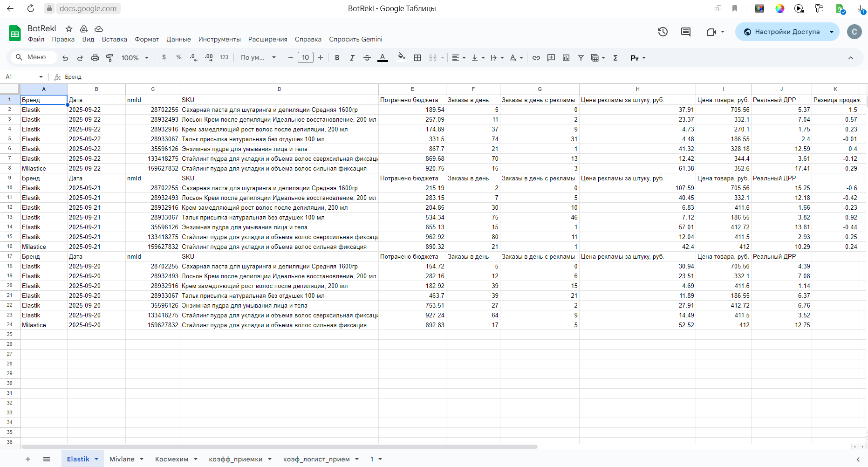Increase decimal places

(209, 57)
